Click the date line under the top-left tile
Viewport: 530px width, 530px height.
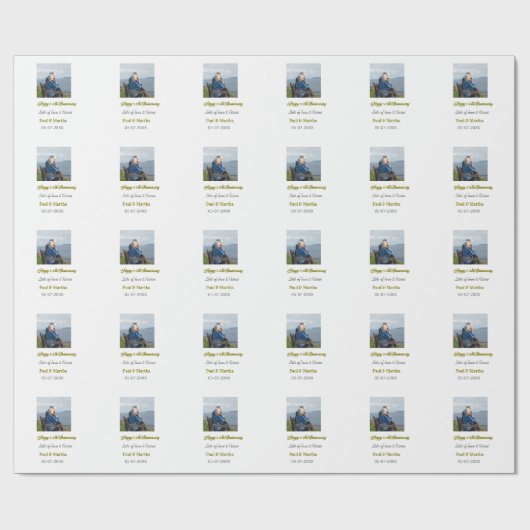(52, 128)
